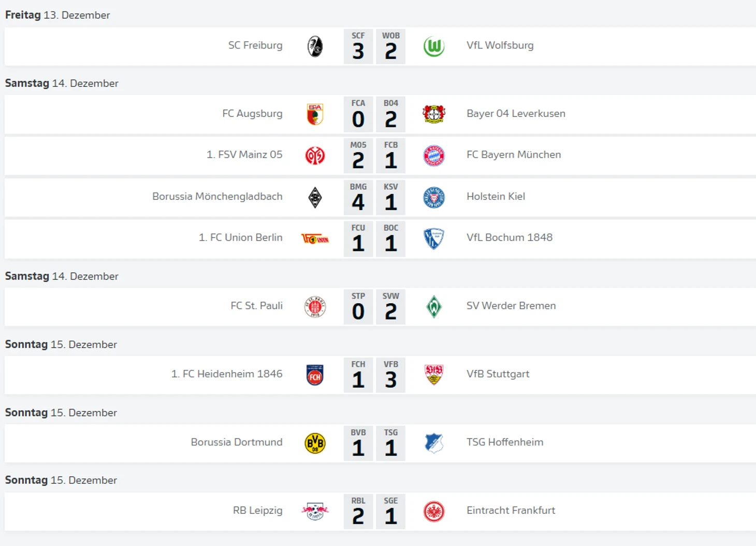756x546 pixels.
Task: Click the SCF 3 score box
Action: pyautogui.click(x=358, y=47)
